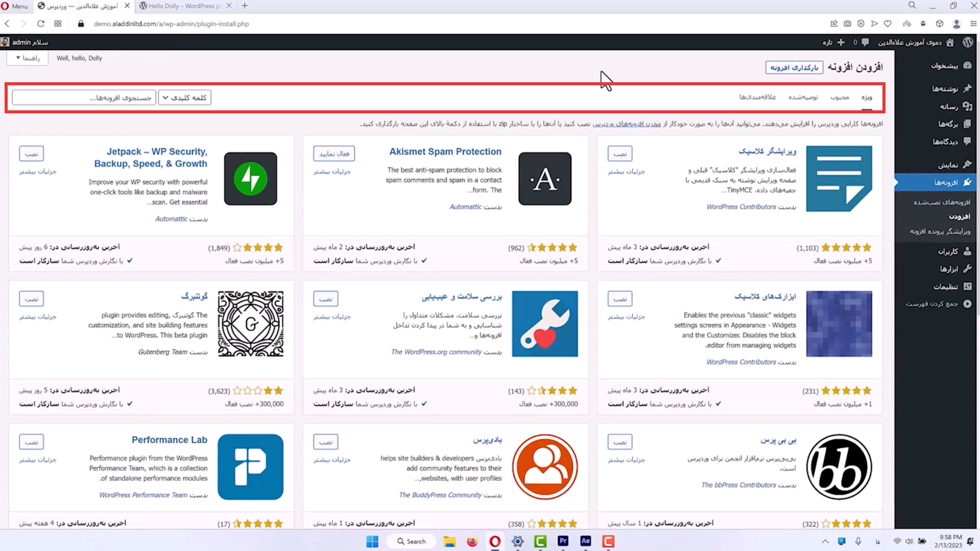Open the Tools (ابزارها) sidebar item
The image size is (980, 551).
coord(955,269)
